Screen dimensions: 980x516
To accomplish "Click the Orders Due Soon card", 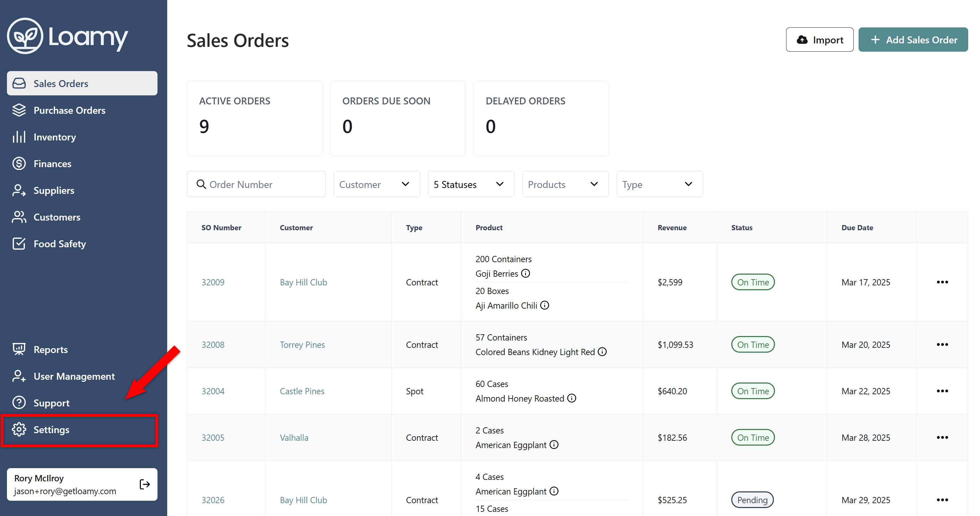I will (398, 118).
